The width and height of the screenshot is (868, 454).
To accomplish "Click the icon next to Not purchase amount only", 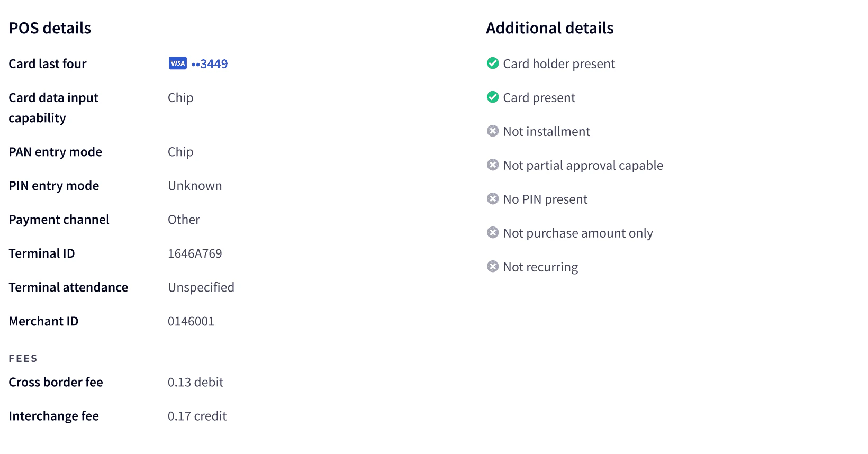I will [x=493, y=232].
